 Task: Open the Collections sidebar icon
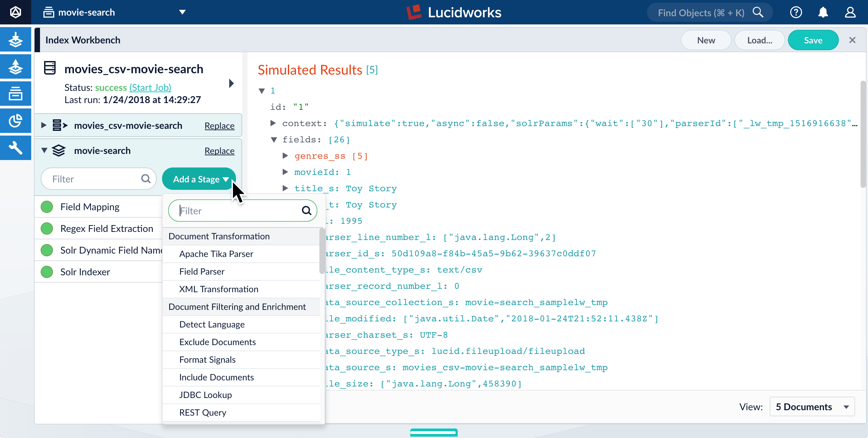pos(16,94)
